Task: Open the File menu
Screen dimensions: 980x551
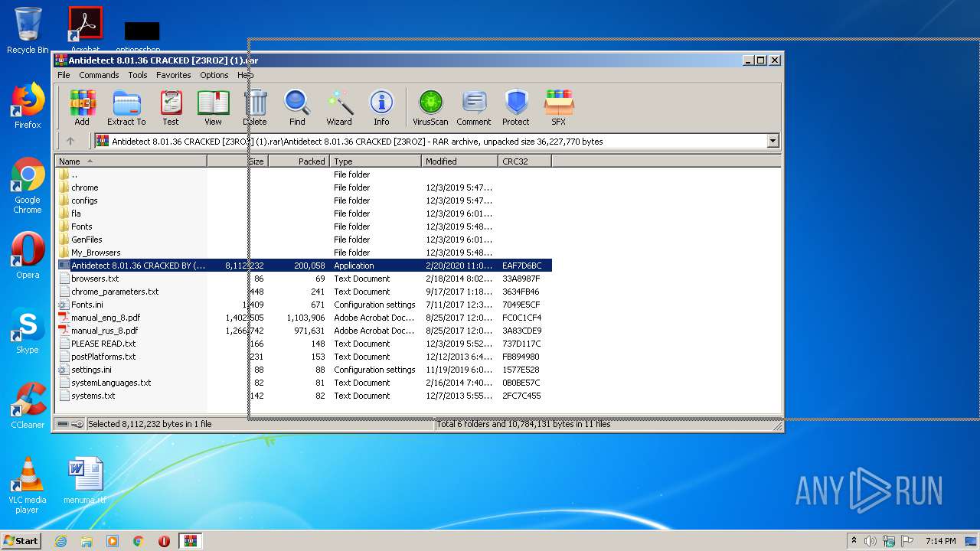Action: coord(64,75)
